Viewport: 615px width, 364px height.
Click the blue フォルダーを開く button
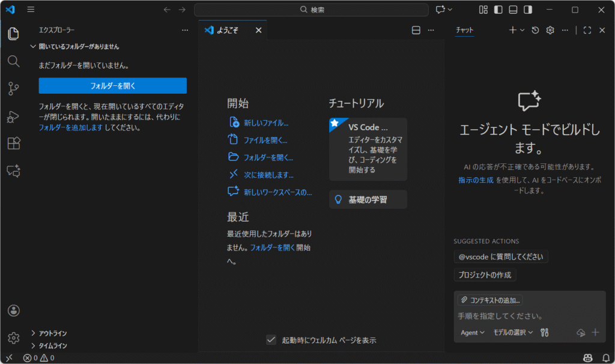point(112,86)
